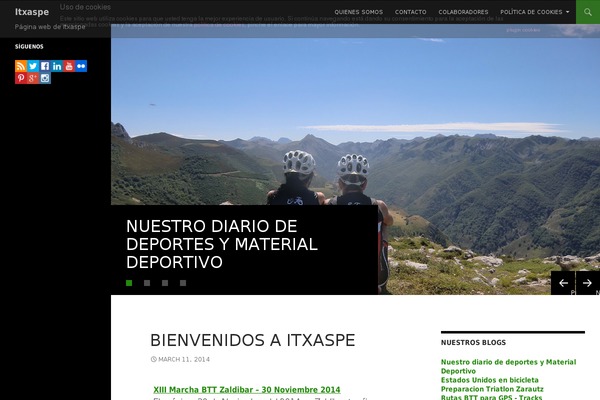Image resolution: width=600 pixels, height=400 pixels.
Task: Click the Uso de cookies notice heading
Action: click(85, 7)
